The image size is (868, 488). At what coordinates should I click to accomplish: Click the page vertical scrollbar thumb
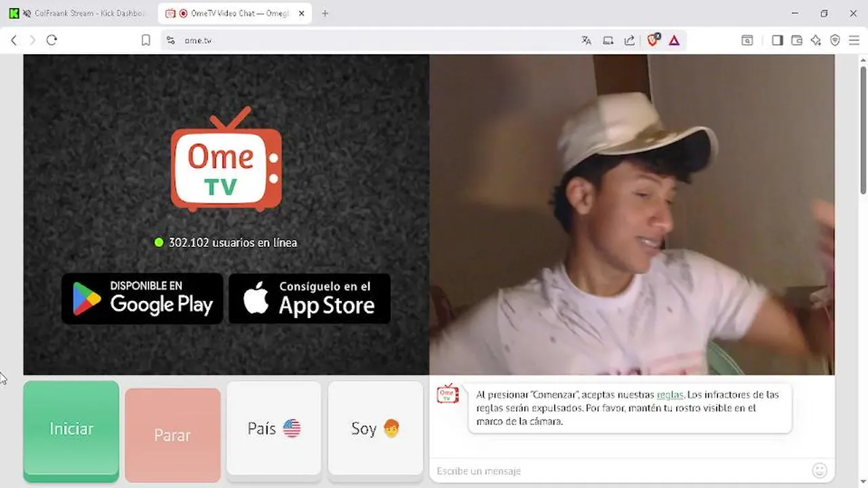pos(863,129)
